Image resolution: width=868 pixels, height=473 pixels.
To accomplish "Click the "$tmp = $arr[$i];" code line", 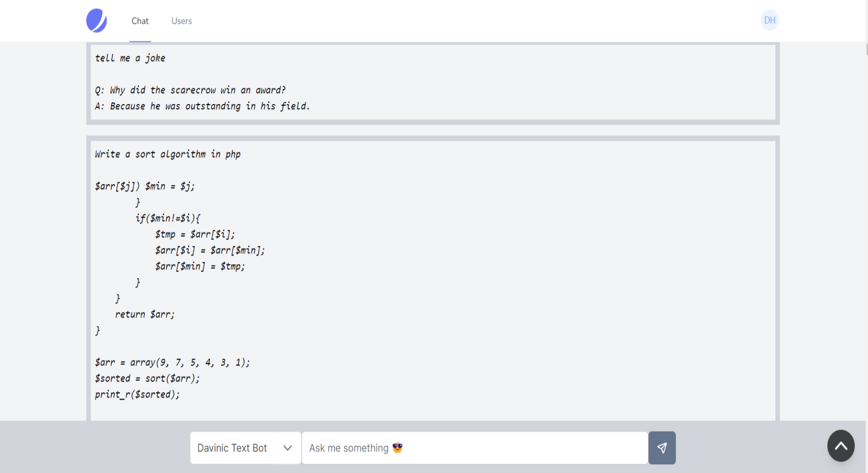I will tap(195, 234).
